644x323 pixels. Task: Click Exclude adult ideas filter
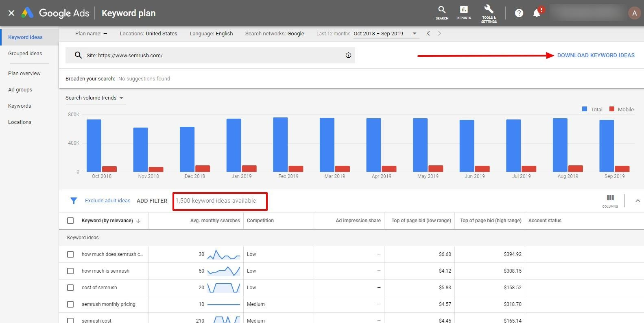pos(108,201)
